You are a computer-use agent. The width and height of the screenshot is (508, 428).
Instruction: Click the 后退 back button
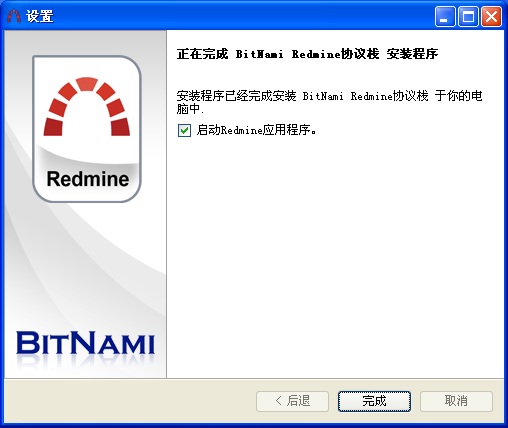[x=292, y=401]
